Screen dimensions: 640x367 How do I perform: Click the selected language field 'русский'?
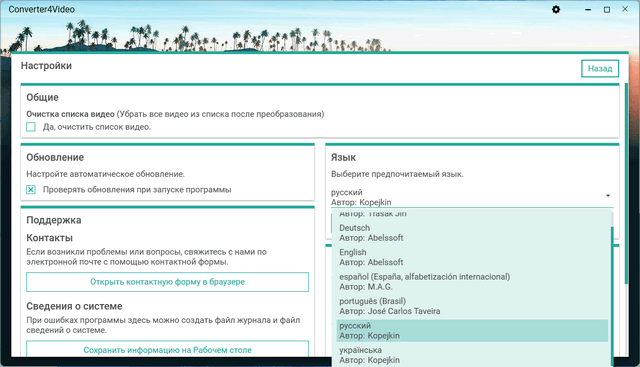coord(472,197)
